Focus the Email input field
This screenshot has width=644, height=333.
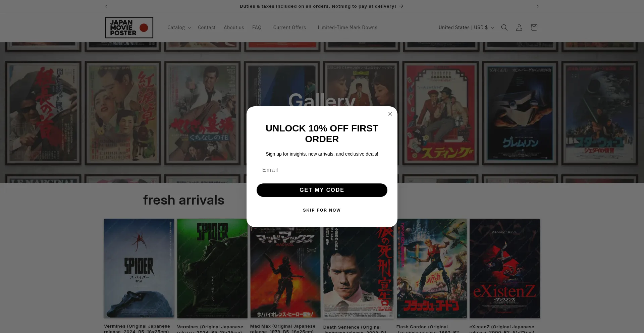click(x=322, y=170)
